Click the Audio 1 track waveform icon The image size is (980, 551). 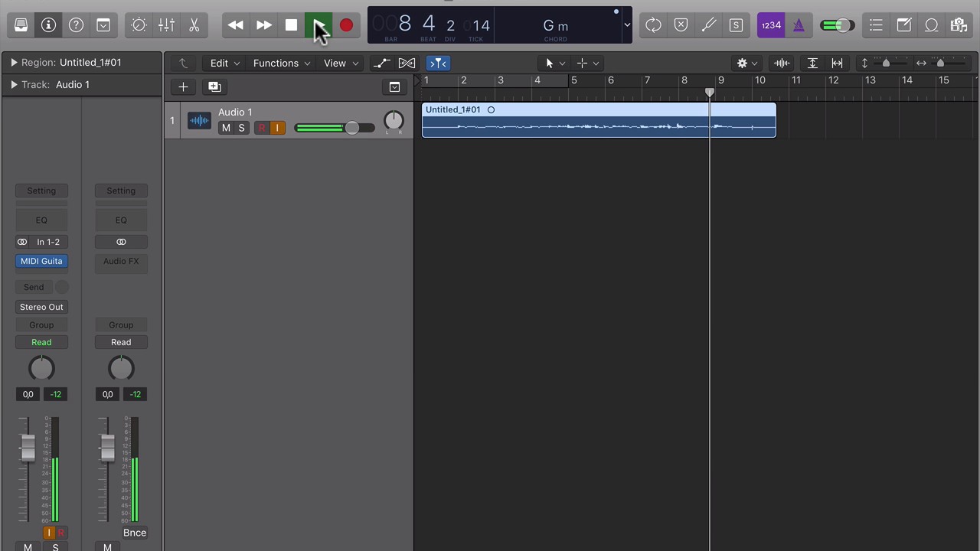point(199,120)
